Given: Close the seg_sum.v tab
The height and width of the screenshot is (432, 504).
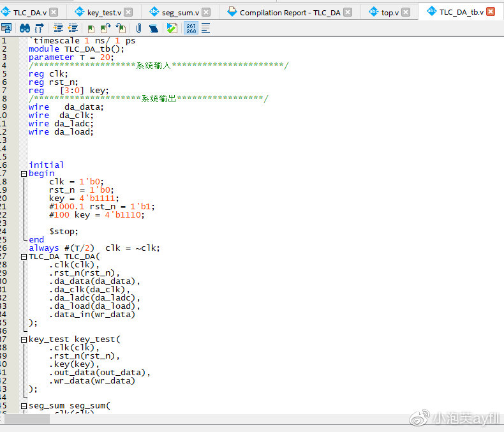Looking at the screenshot, I should tap(206, 12).
